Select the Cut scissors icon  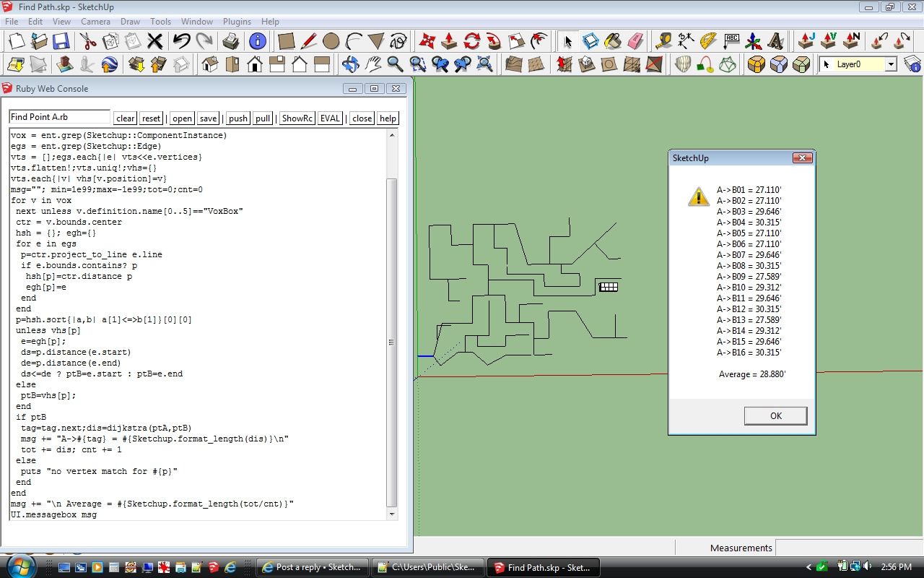(88, 41)
